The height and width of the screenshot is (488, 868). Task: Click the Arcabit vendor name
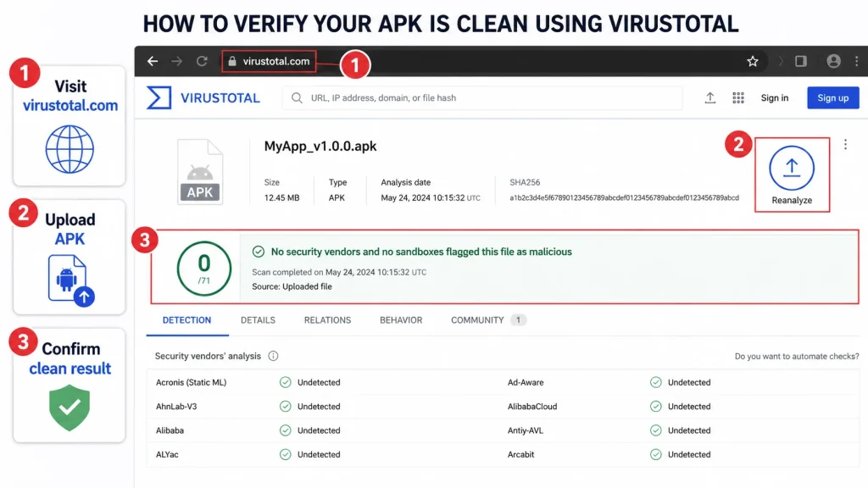click(x=521, y=454)
